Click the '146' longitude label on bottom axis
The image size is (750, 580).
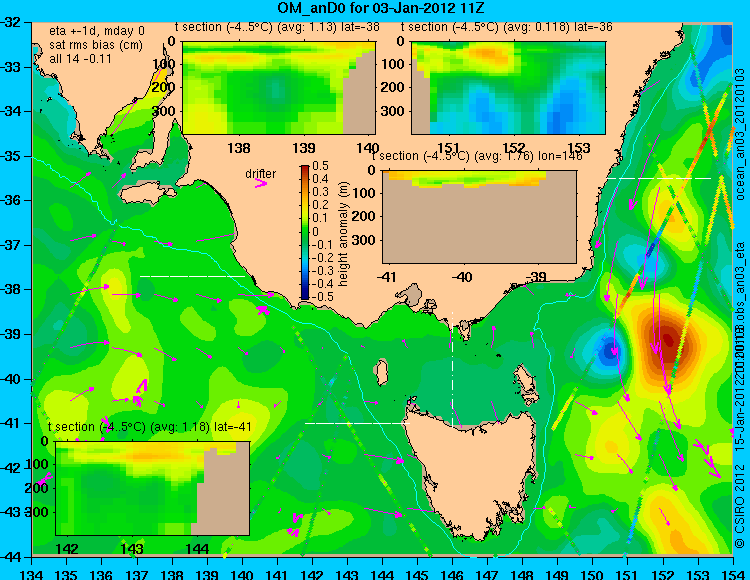(452, 574)
